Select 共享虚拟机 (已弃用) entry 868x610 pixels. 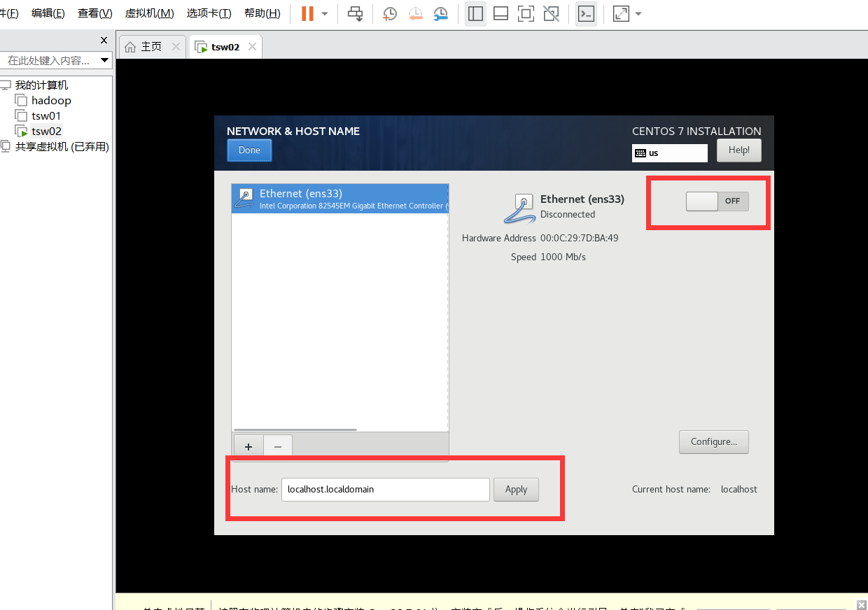click(x=62, y=146)
